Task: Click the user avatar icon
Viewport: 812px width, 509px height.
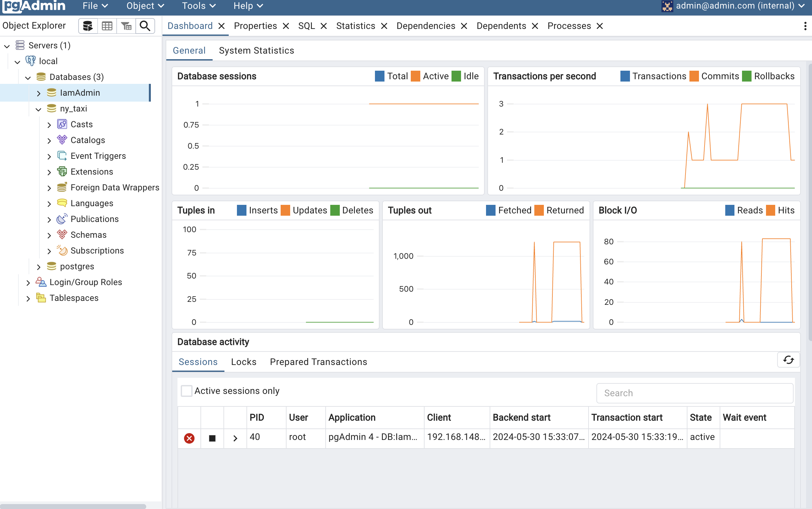Action: pos(667,6)
